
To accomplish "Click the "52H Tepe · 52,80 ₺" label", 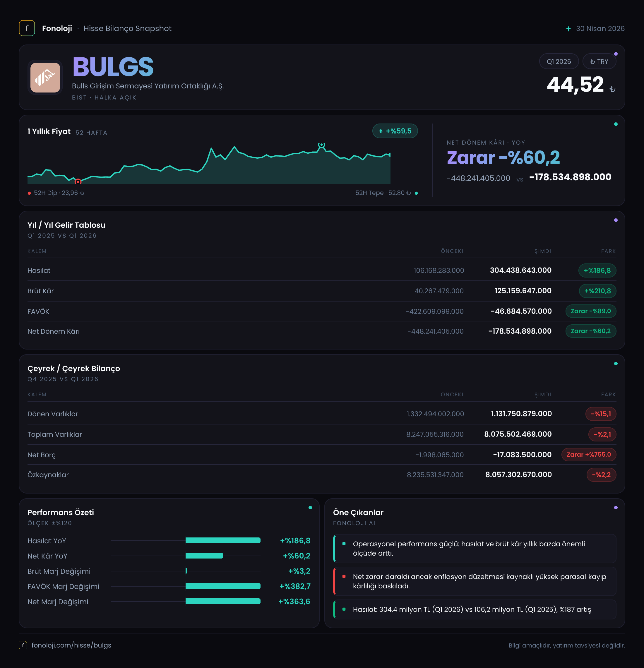I will coord(383,193).
